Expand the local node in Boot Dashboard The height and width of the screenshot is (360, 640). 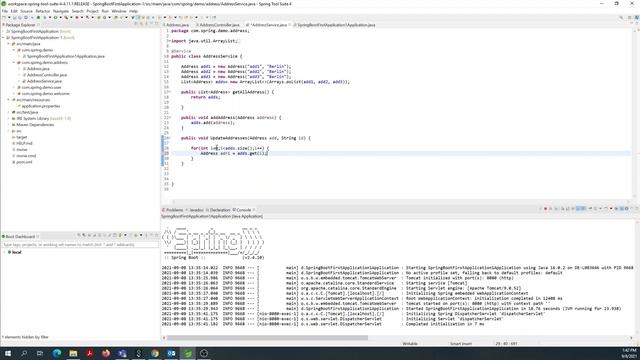[x=4, y=252]
